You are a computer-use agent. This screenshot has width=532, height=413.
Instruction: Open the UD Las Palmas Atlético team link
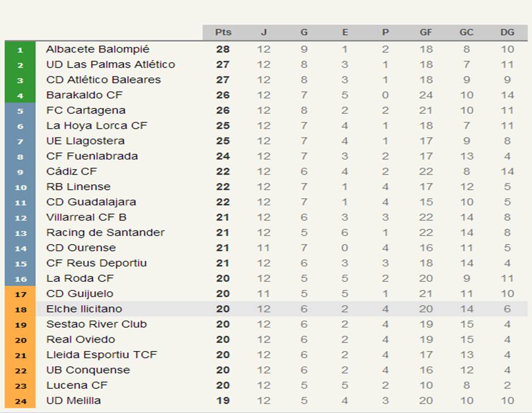110,64
